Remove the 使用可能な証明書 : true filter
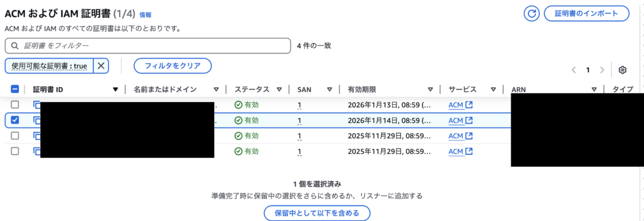This screenshot has height=221, width=644. click(101, 66)
